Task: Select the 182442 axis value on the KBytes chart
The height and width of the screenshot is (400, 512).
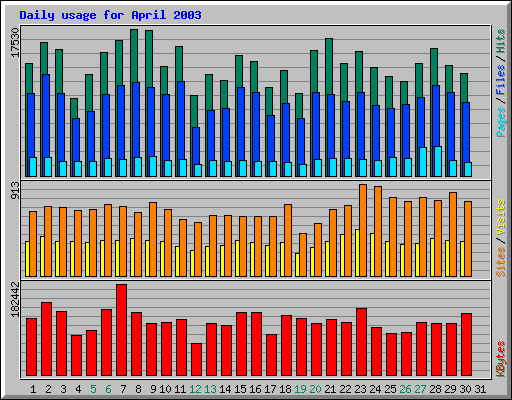Action: click(15, 299)
